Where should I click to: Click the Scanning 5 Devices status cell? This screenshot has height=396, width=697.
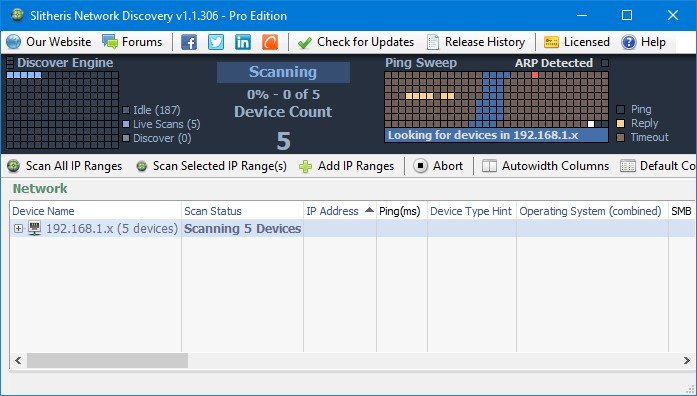(242, 228)
